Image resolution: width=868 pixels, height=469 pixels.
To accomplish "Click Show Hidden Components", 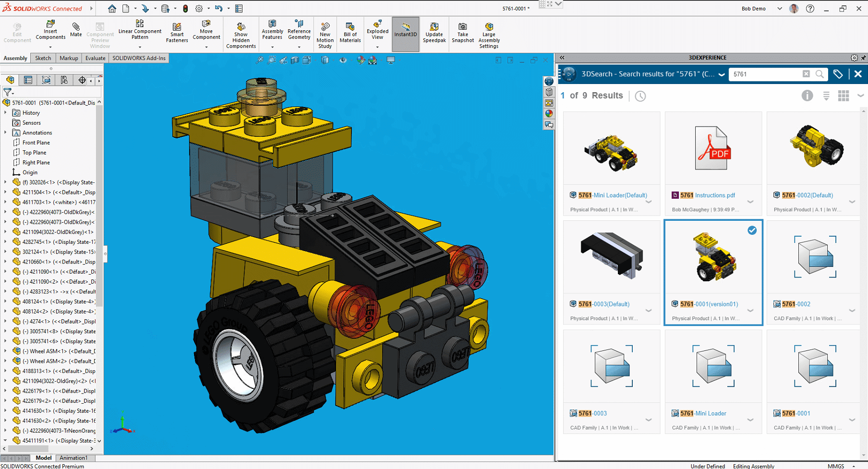I will (x=241, y=36).
